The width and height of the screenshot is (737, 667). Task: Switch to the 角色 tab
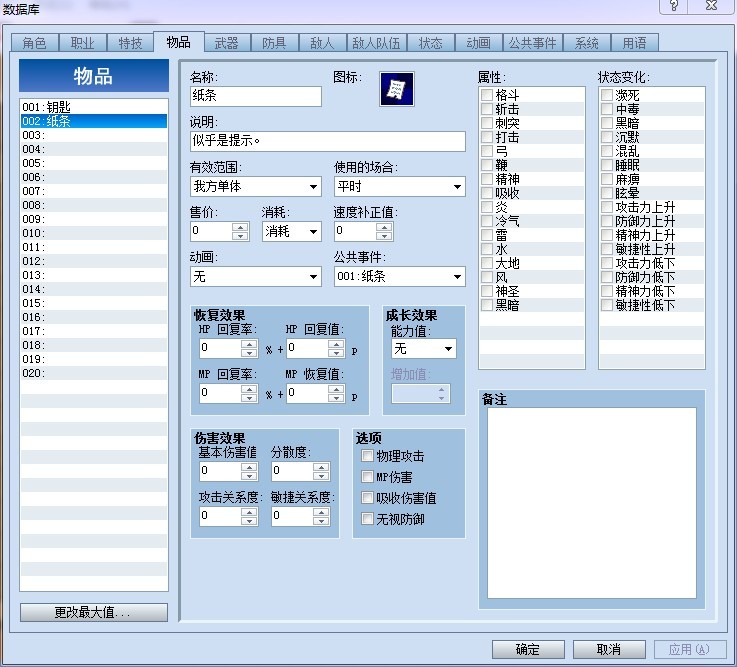click(x=35, y=43)
